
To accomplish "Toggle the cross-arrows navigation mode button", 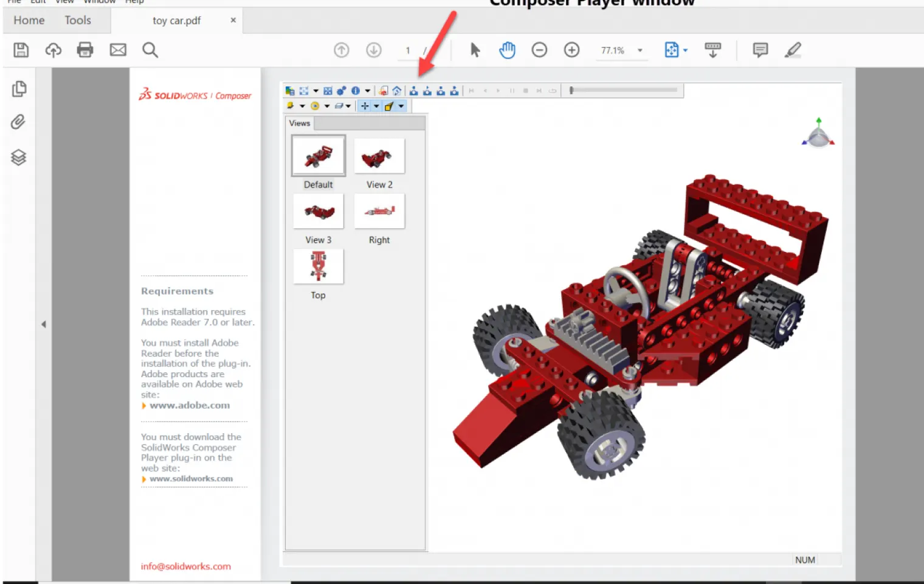I will (x=365, y=106).
